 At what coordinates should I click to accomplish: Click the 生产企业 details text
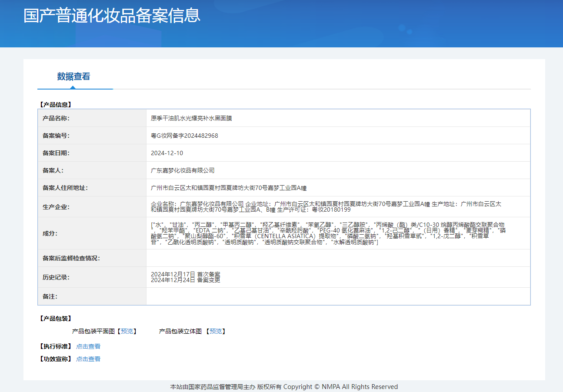click(x=326, y=206)
